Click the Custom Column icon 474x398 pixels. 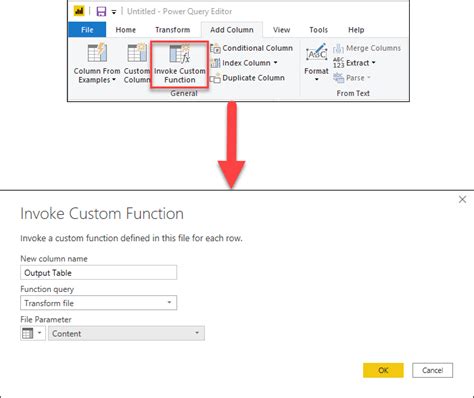click(137, 53)
